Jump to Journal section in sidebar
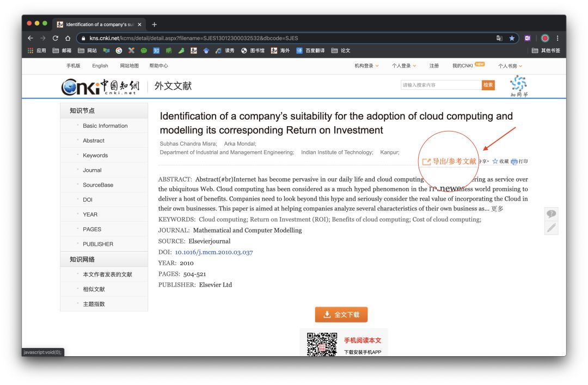This screenshot has height=385, width=588. click(x=92, y=170)
